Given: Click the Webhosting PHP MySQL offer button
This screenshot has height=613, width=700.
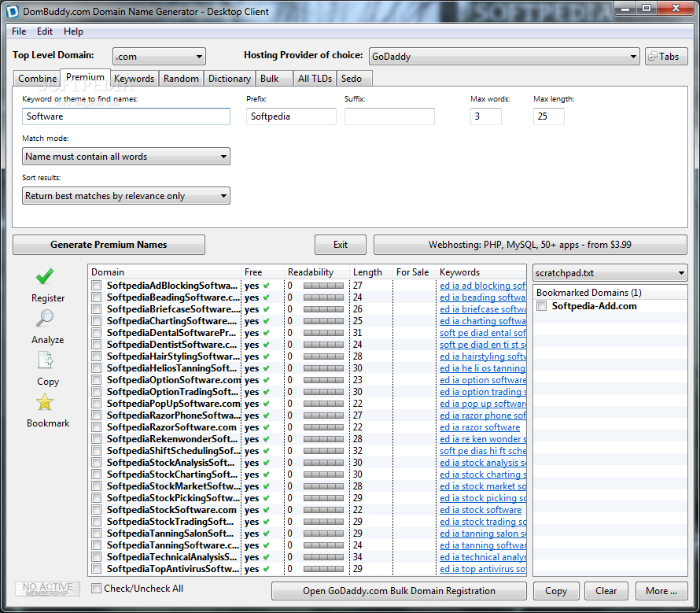Looking at the screenshot, I should click(x=530, y=245).
